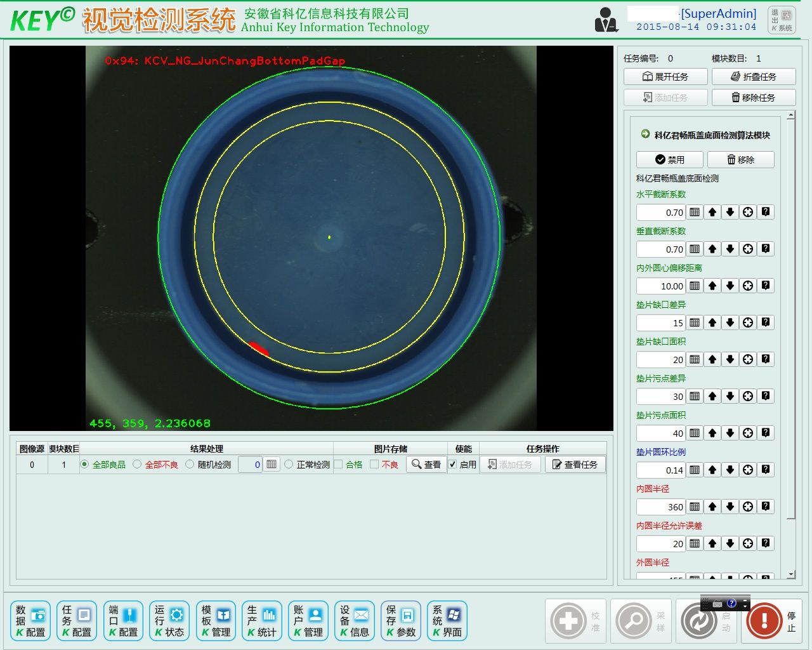812x650 pixels.
Task: Select the 全部不良 radio option
Action: tap(137, 465)
